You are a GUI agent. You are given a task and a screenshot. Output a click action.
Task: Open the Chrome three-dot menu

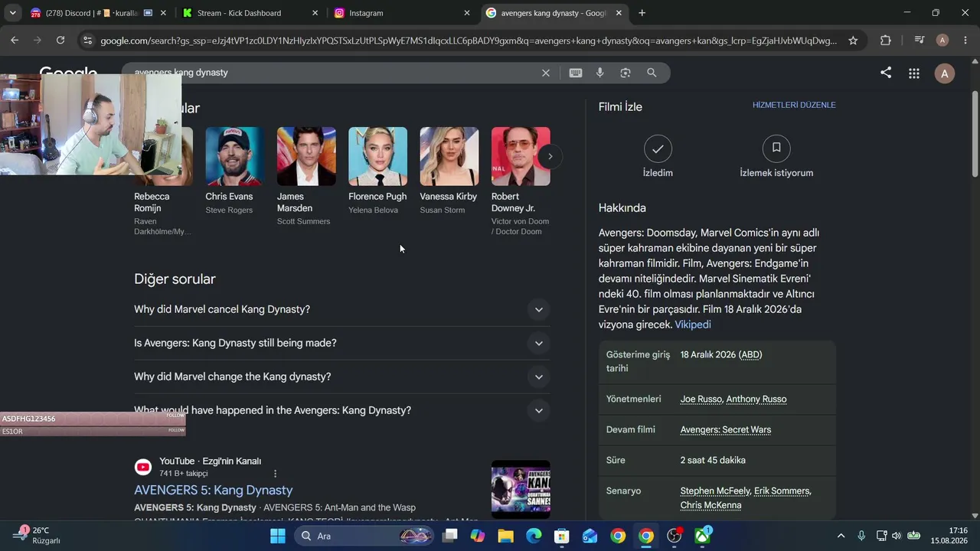[x=965, y=41]
